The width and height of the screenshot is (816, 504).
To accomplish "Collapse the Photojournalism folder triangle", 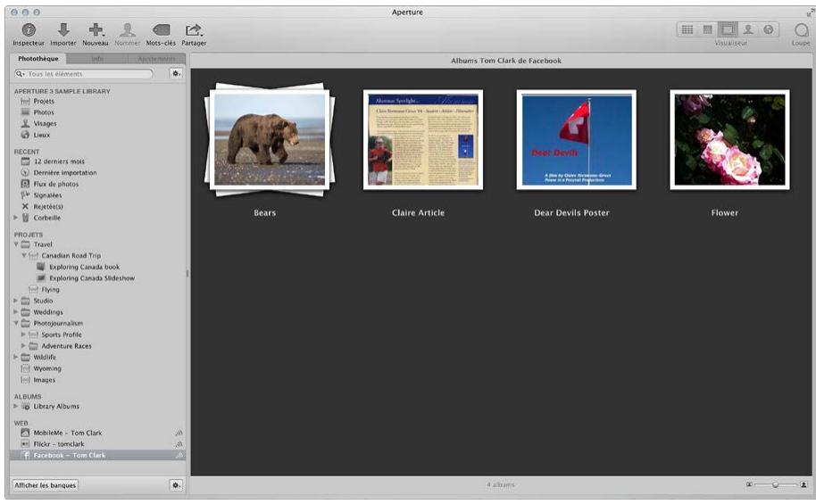I will coord(15,324).
